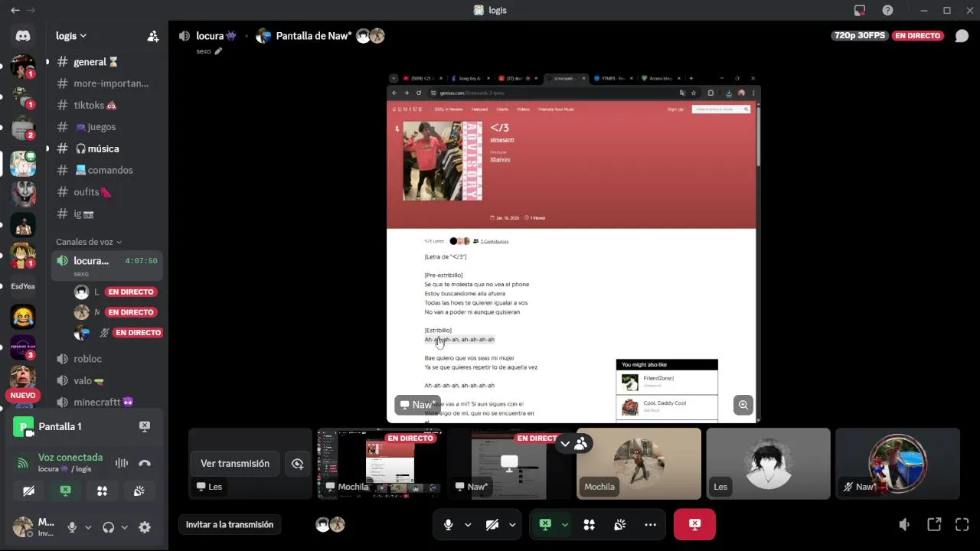Open noise suppression waveform icon

121,463
